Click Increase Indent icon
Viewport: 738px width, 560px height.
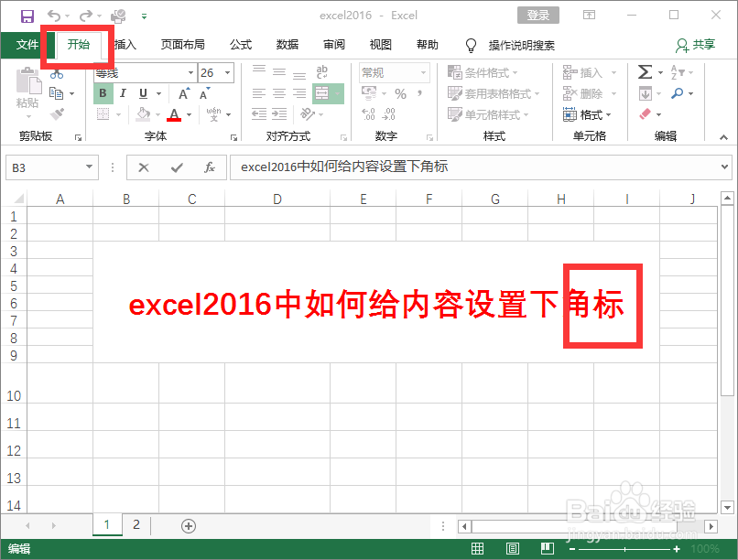click(279, 113)
